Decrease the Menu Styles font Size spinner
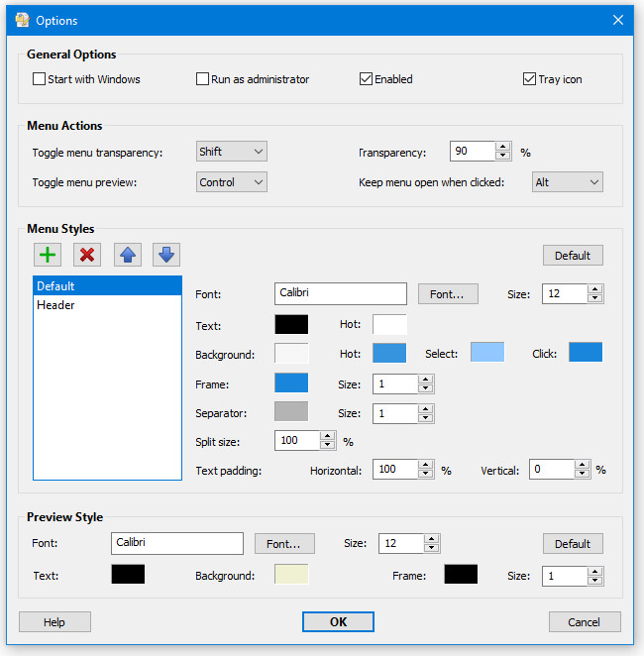Image resolution: width=644 pixels, height=656 pixels. click(x=594, y=298)
